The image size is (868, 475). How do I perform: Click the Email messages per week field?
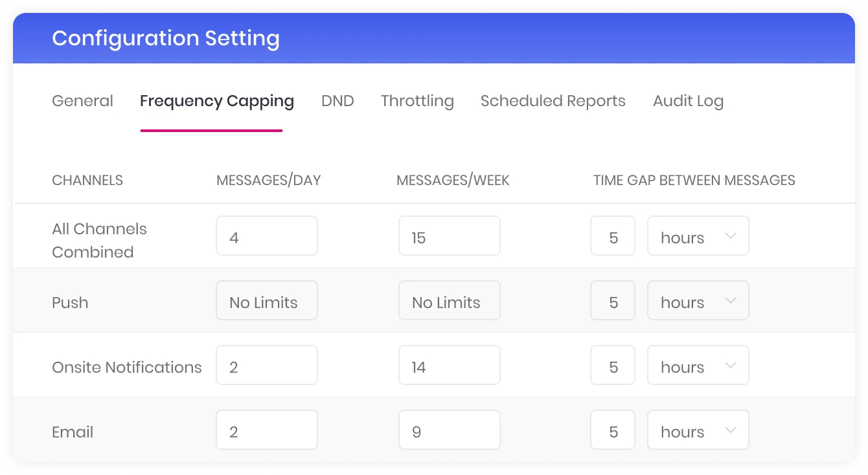pyautogui.click(x=449, y=430)
